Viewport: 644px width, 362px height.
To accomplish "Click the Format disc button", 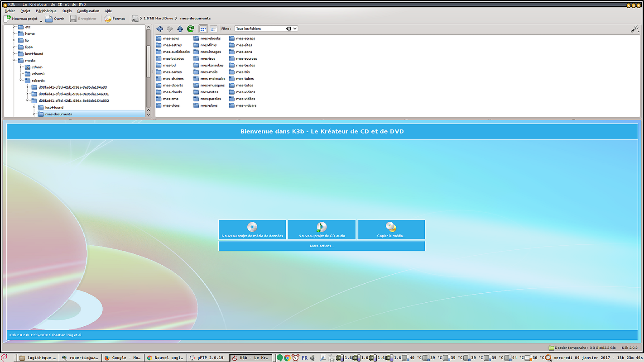I will (x=114, y=19).
